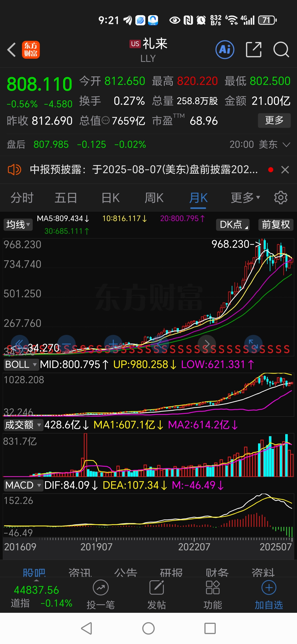The width and height of the screenshot is (297, 644).
Task: Tap 10:816.117 moving average value
Action: coord(125,218)
